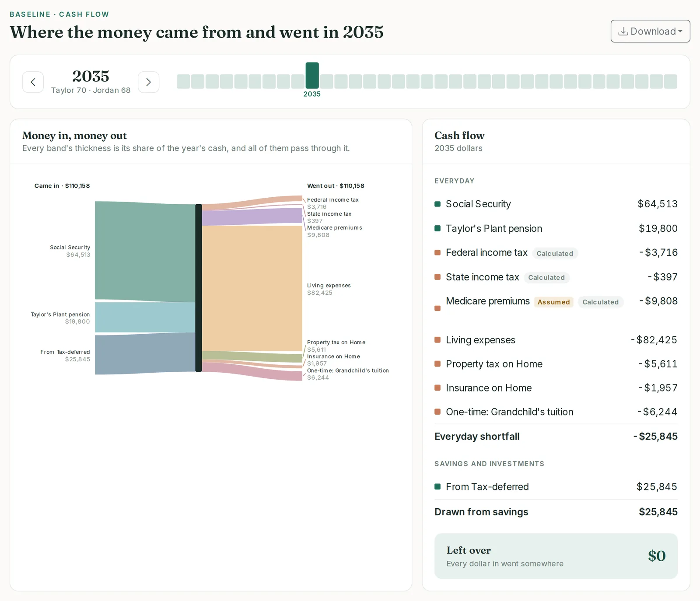This screenshot has height=601, width=700.
Task: Click Taylor 70 · Jordan 68 ages text
Action: tap(91, 91)
